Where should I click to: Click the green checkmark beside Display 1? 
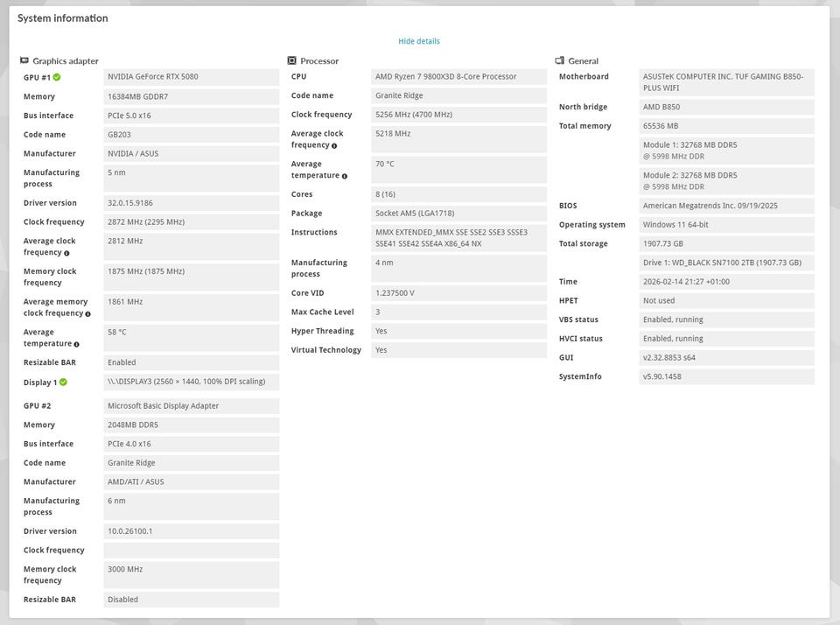coord(63,383)
